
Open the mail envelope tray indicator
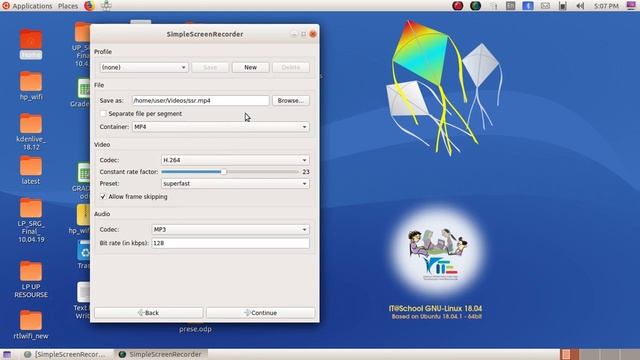(545, 6)
